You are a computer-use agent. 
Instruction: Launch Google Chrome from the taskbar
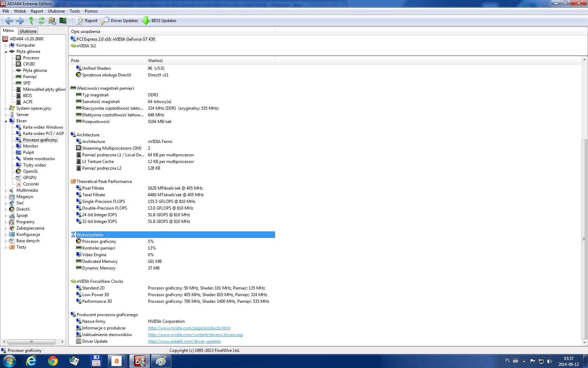pos(53,361)
